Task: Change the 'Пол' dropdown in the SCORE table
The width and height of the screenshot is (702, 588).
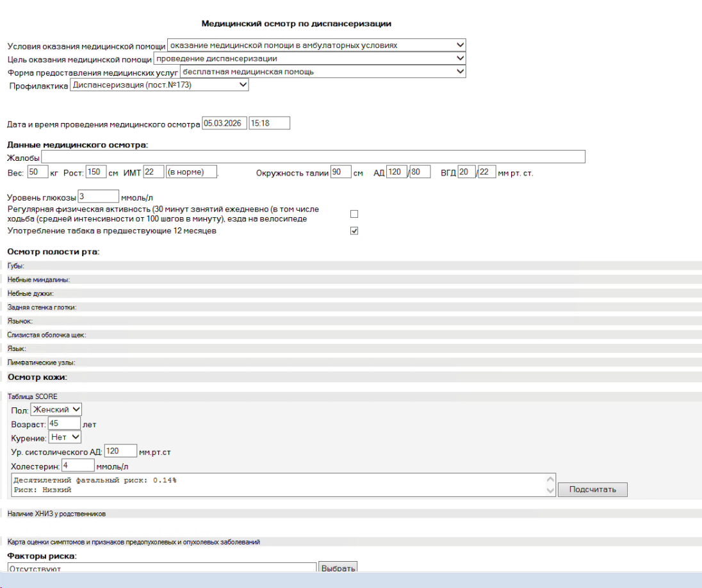Action: pyautogui.click(x=56, y=409)
